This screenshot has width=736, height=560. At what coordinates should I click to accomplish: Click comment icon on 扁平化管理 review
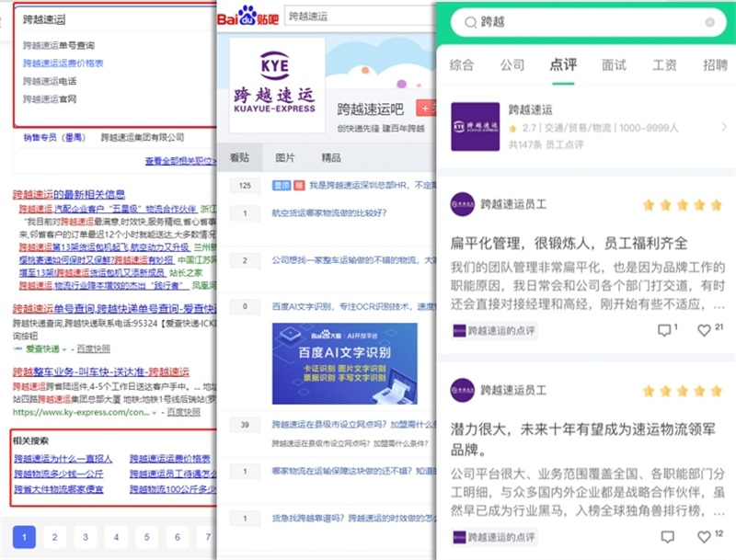tap(664, 330)
